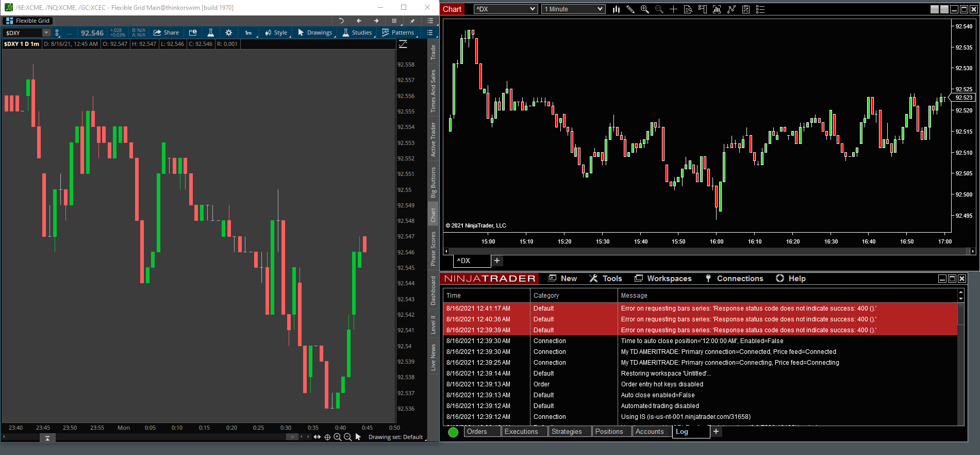
Task: Open the Dashboard side tab
Action: 433,290
